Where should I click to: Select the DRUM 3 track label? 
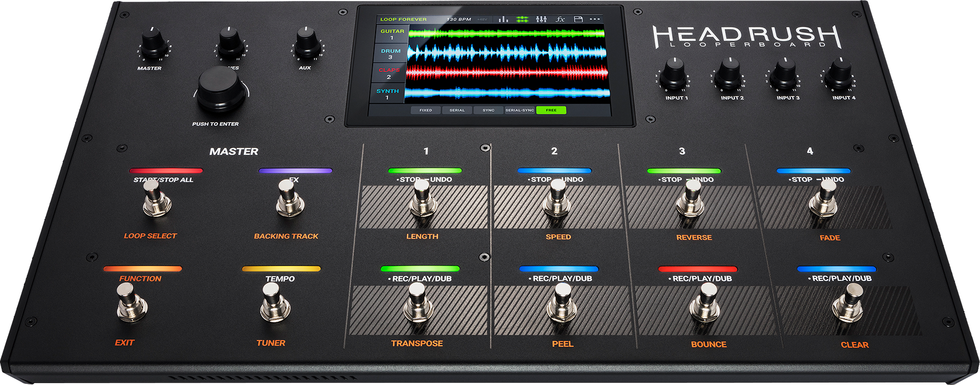point(390,54)
